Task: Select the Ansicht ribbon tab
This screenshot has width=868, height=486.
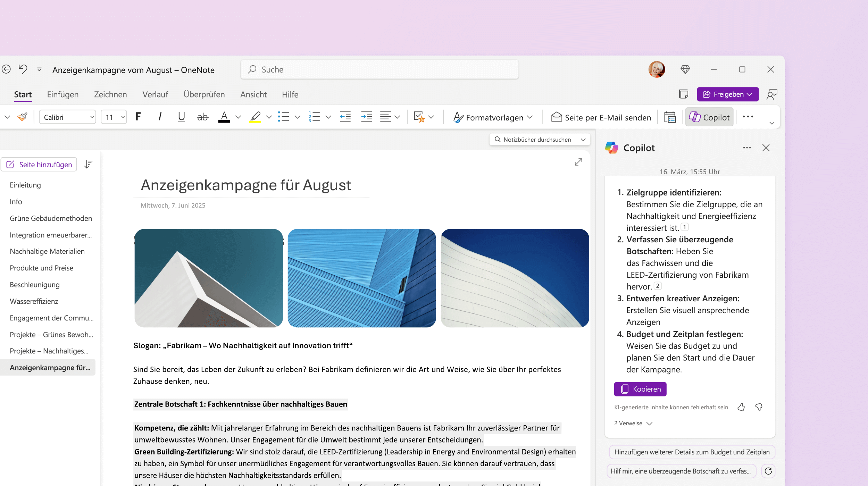Action: point(253,94)
